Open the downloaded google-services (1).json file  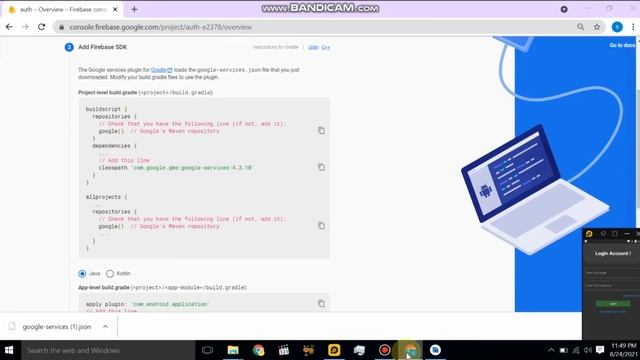click(x=57, y=327)
